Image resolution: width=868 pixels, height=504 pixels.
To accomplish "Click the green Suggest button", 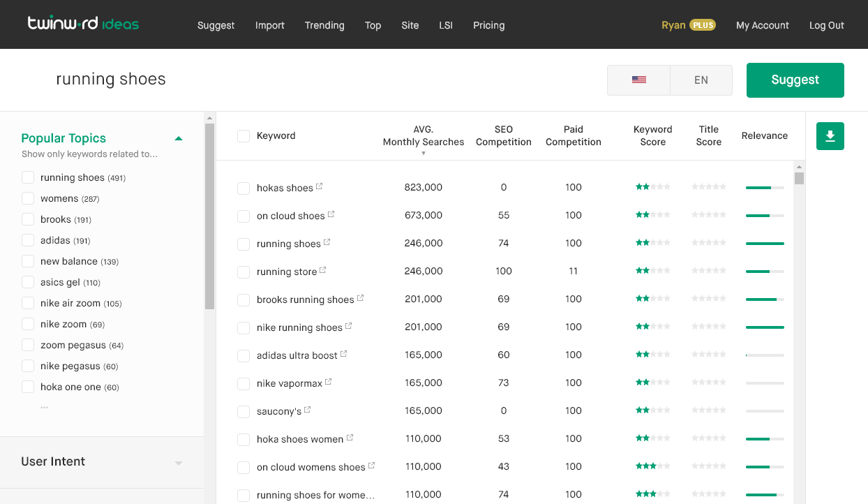I will (795, 80).
